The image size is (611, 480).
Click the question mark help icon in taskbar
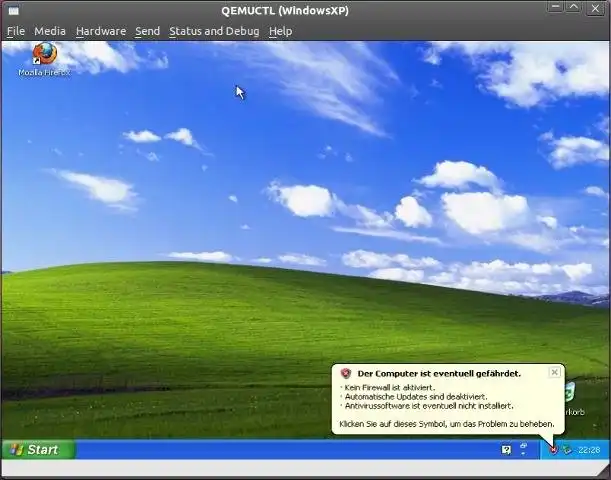click(506, 450)
